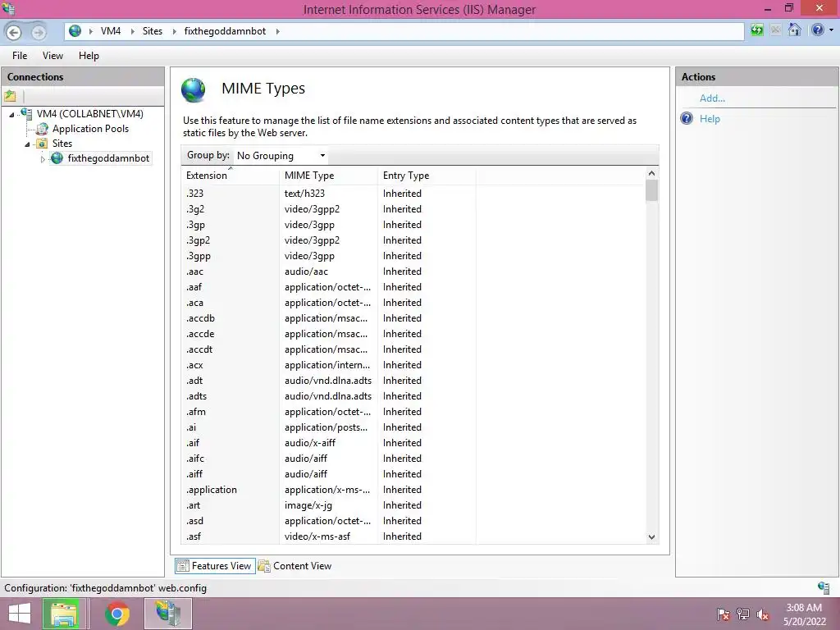The height and width of the screenshot is (630, 840).
Task: Sort by Extension column header
Action: 231,176
